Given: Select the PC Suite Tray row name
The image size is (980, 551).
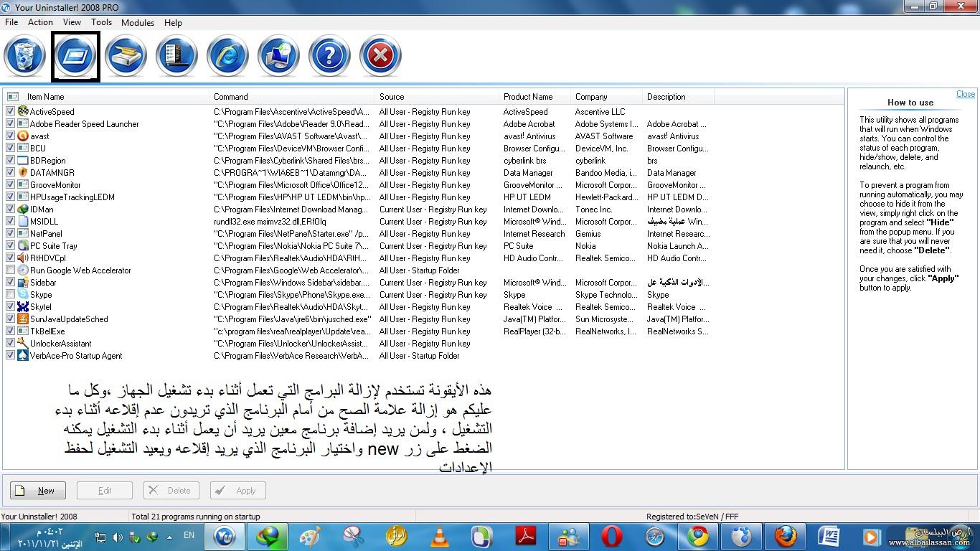Looking at the screenshot, I should pos(54,245).
